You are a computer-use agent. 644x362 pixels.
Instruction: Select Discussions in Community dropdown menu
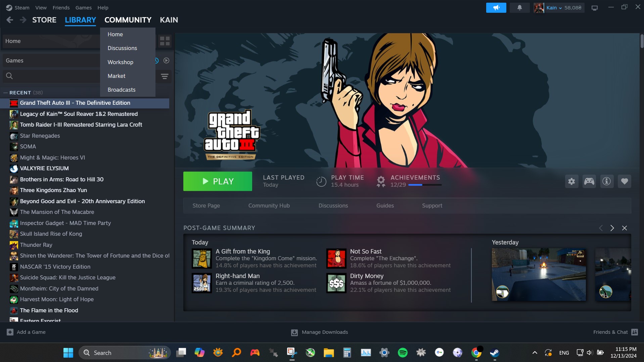click(128, 48)
